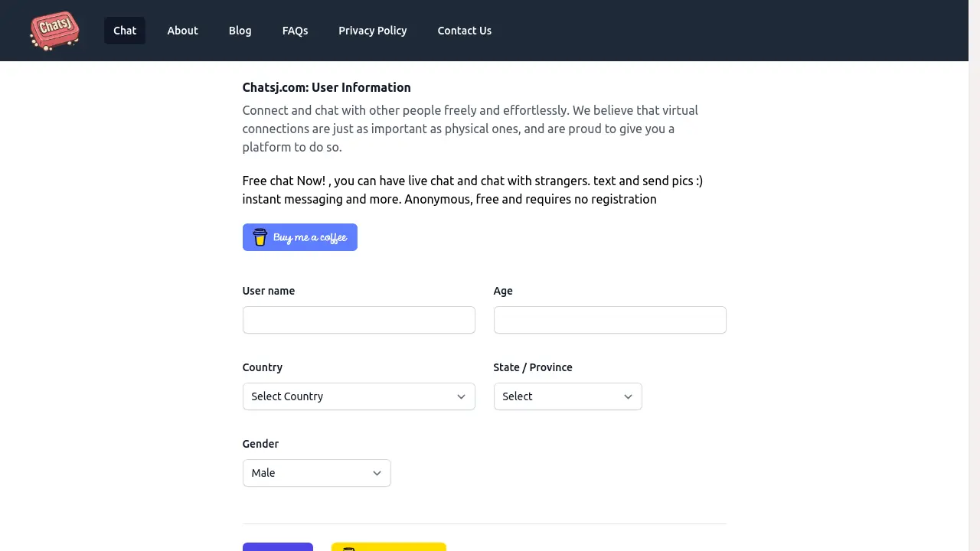Click the yellow donation button at the bottom

click(388, 548)
